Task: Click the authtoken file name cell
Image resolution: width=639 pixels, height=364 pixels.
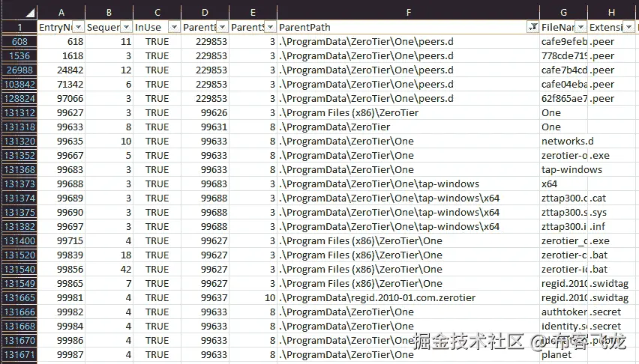Action: click(x=563, y=312)
